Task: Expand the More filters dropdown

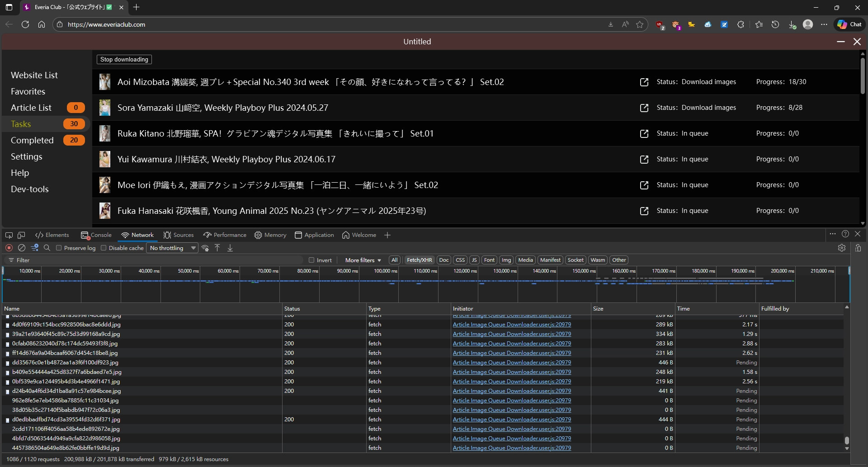Action: point(363,260)
